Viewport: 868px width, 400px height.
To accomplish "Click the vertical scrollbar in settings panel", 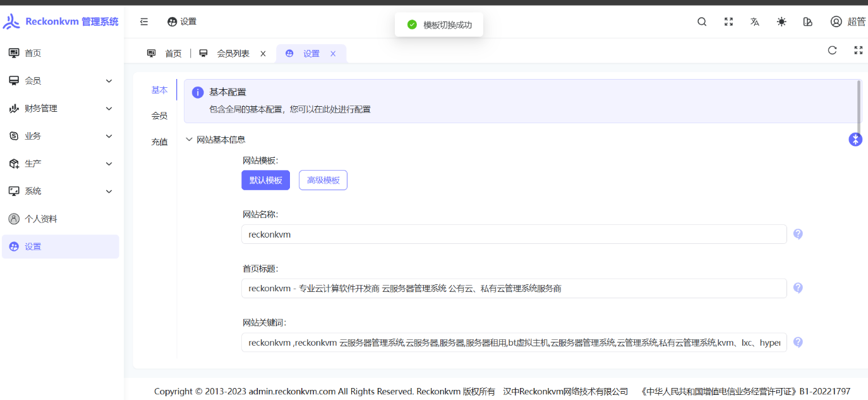I will coord(859,101).
